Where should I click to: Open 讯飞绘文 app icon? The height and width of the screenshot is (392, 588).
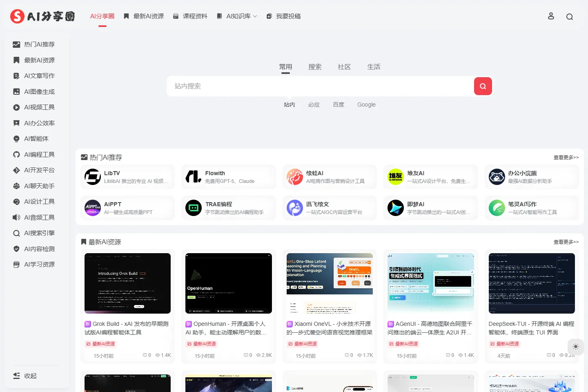[x=294, y=208]
